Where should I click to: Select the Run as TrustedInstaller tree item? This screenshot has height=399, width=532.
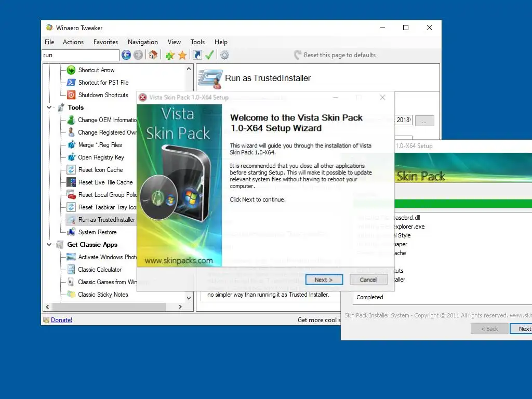101,220
